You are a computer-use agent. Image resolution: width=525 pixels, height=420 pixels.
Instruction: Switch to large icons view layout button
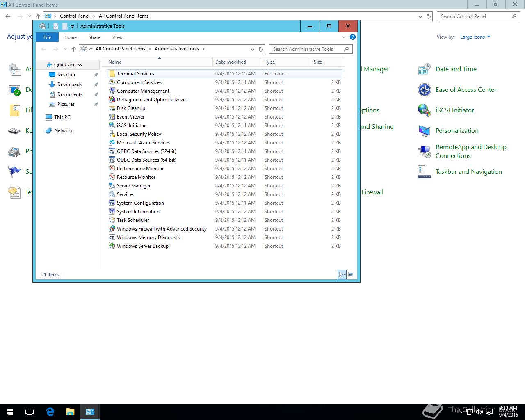click(x=351, y=275)
